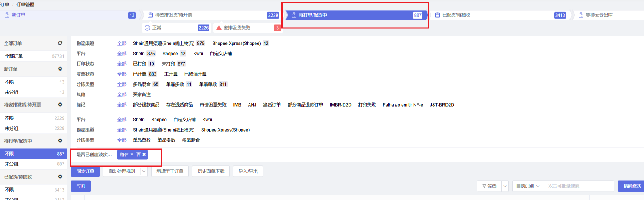Screen dimensions: 644x200
Task: Filter by 买家备注 in 其他 row
Action: pos(142,94)
